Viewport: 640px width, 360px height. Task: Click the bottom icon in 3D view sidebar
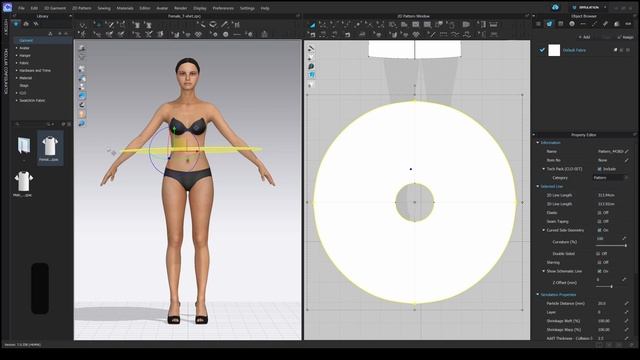coord(82,123)
